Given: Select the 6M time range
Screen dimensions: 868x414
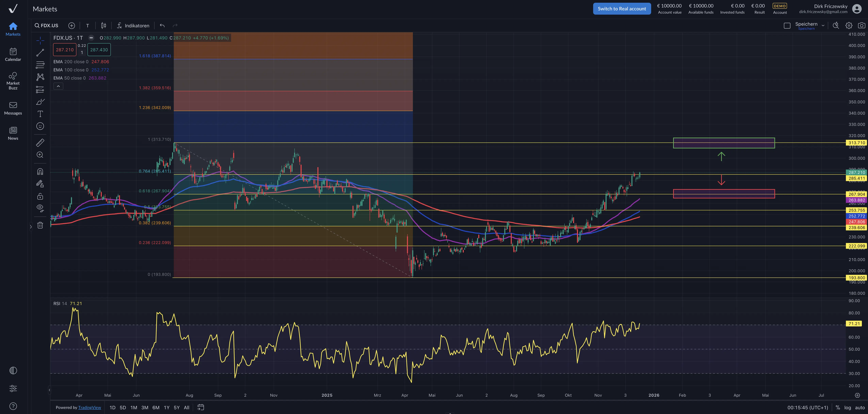Looking at the screenshot, I should pos(156,408).
